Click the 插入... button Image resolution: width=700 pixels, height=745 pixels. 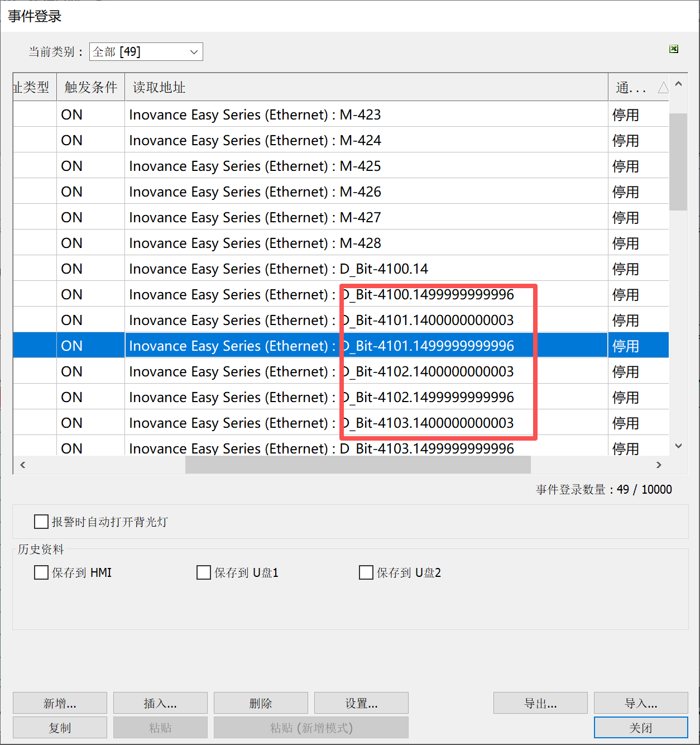coord(160,703)
